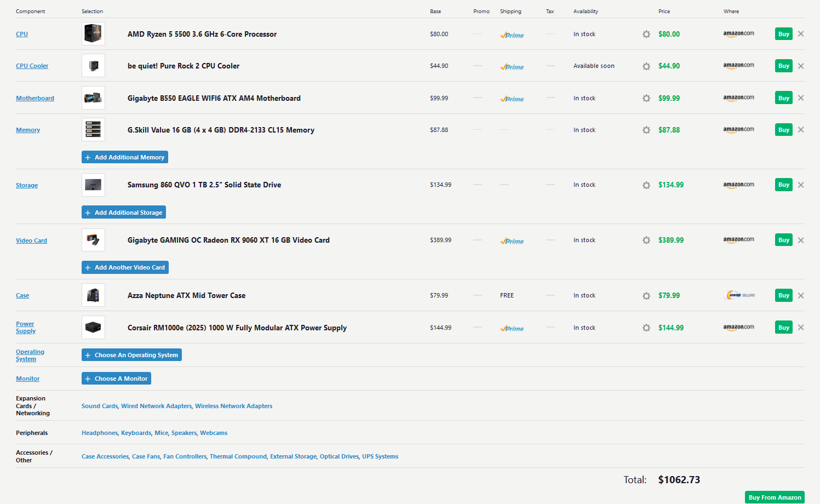This screenshot has width=820, height=504.
Task: Click gear icon for Azza Neptune case
Action: [646, 296]
